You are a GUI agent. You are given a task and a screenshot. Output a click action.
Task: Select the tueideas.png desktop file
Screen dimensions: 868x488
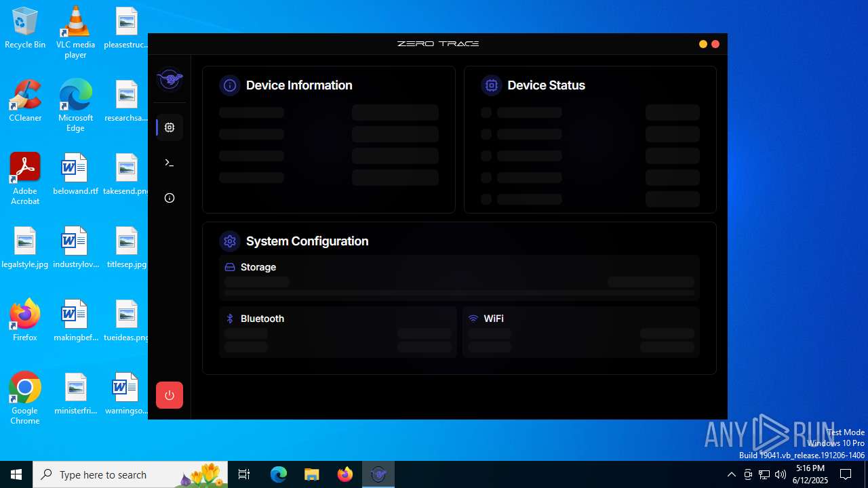[x=126, y=321]
